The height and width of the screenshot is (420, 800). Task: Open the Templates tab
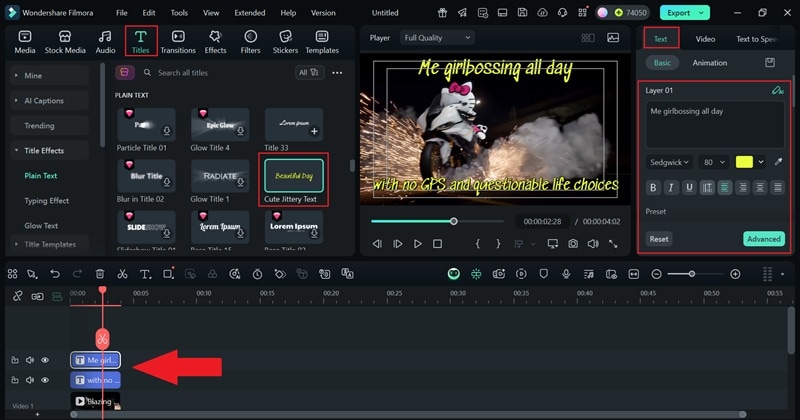(x=322, y=42)
